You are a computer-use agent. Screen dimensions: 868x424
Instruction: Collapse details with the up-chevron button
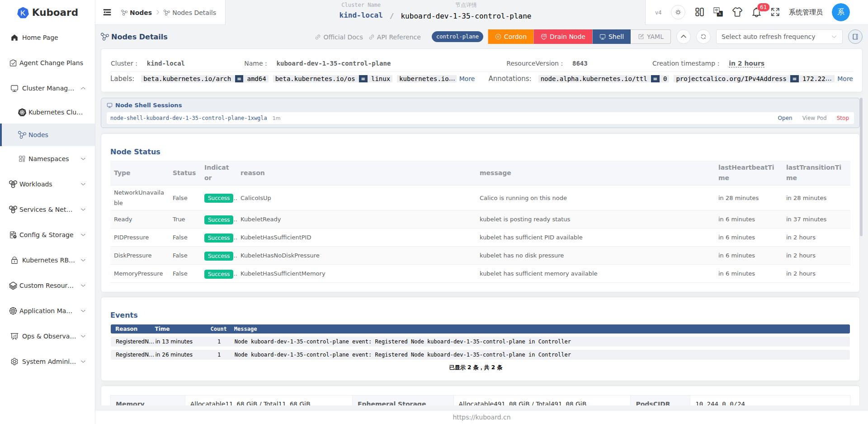684,37
